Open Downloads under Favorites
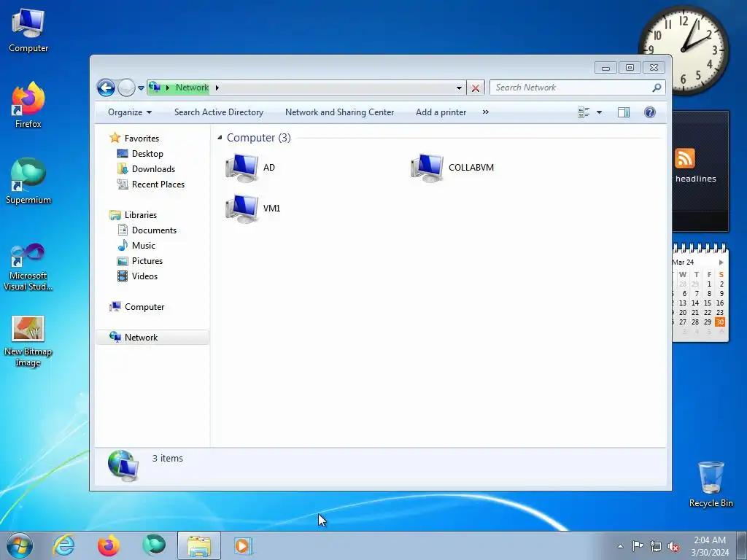The width and height of the screenshot is (747, 560). click(x=153, y=169)
